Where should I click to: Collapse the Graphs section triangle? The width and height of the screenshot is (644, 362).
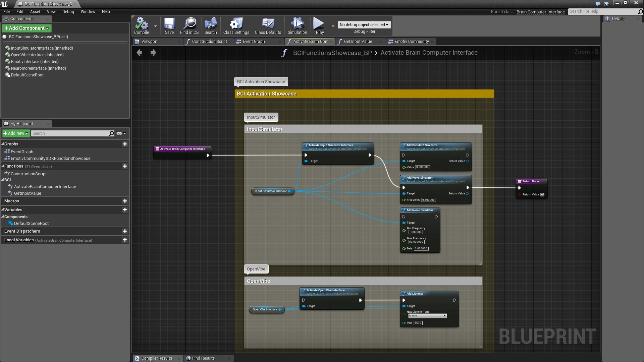[x=3, y=144]
